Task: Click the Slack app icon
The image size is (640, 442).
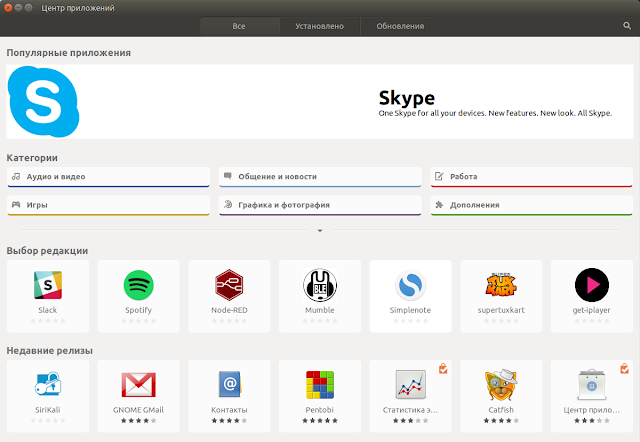Action: coord(48,285)
